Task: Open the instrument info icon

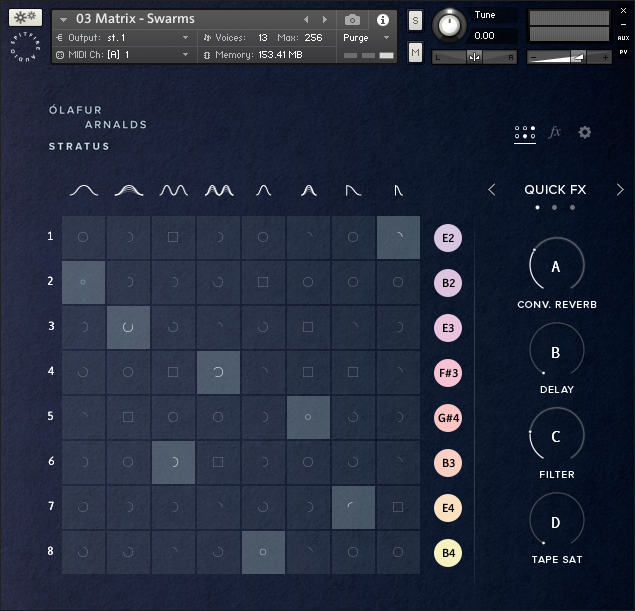Action: click(x=382, y=20)
